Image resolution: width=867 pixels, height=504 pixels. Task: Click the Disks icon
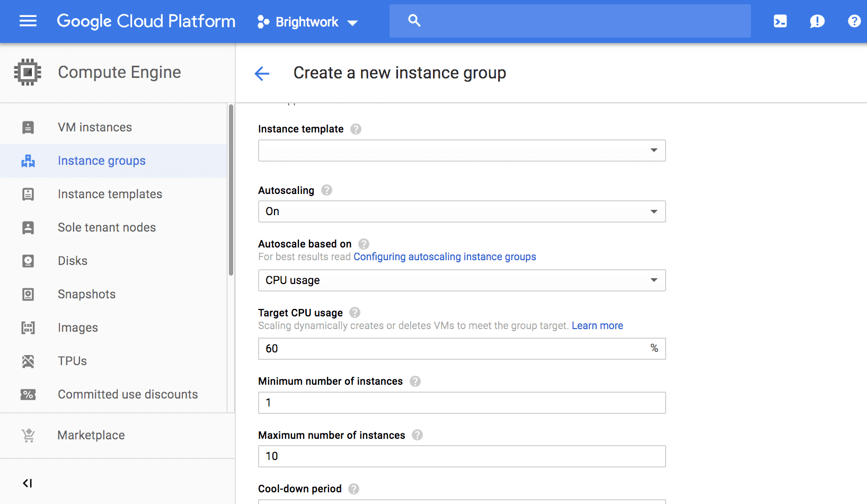point(28,261)
